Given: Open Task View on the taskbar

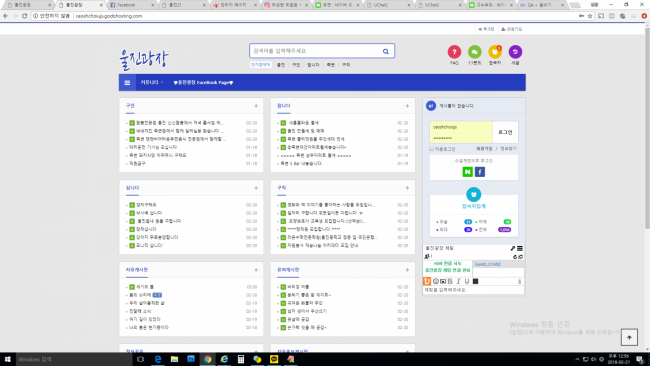Looking at the screenshot, I should pyautogui.click(x=141, y=359).
